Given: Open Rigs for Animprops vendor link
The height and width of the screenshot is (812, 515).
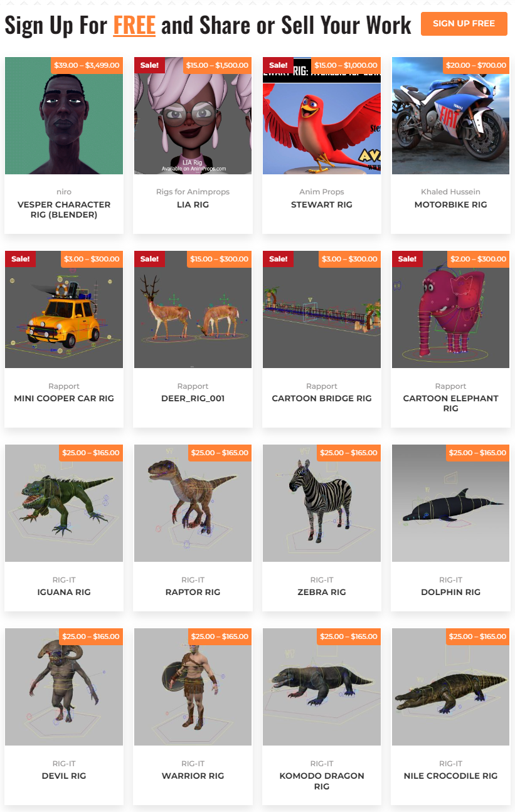Looking at the screenshot, I should coord(193,192).
